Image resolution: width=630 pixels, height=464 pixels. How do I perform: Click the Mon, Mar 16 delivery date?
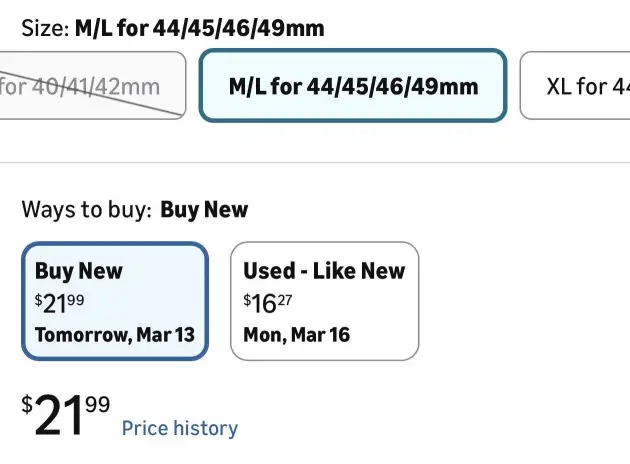(296, 334)
